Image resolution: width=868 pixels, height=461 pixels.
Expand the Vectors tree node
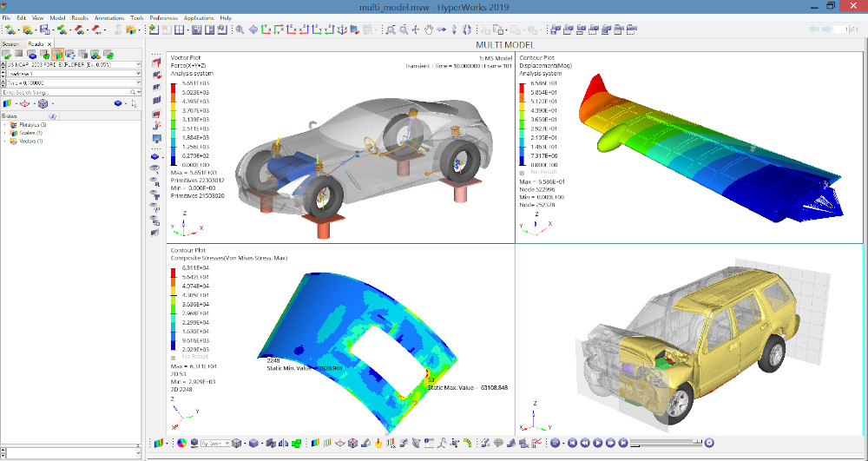pyautogui.click(x=4, y=141)
